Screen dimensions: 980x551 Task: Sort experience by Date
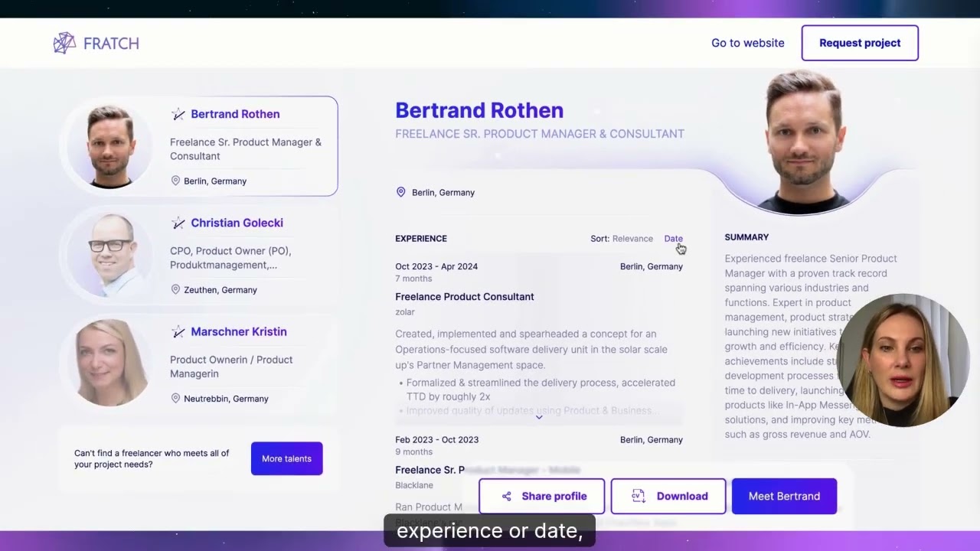tap(673, 239)
